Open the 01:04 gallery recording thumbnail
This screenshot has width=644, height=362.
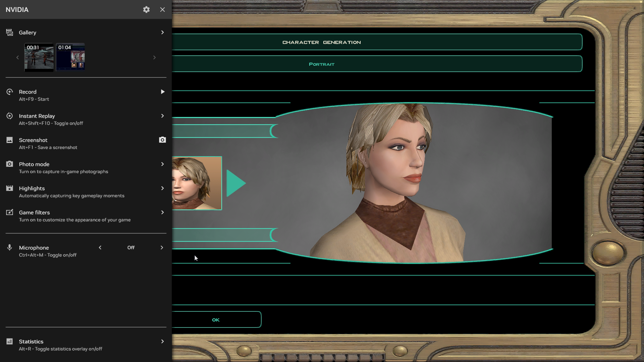tap(70, 57)
